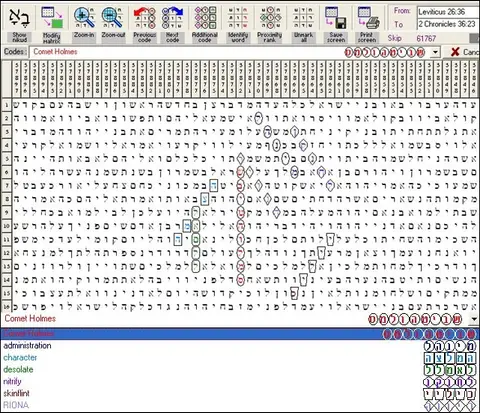Click the Unmark all label button
480x413 pixels.
coord(303,37)
